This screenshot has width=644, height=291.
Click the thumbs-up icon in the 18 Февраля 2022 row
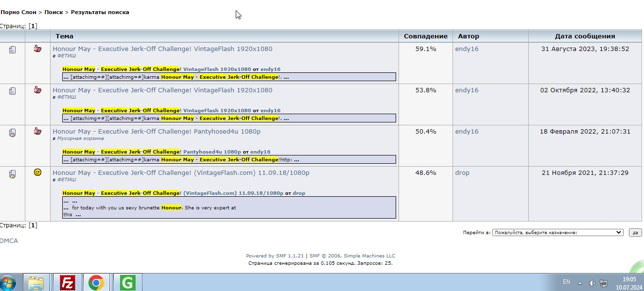37,131
